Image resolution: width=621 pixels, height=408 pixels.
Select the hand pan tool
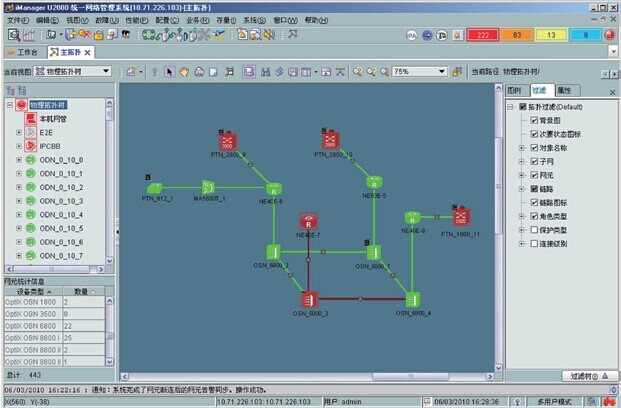point(184,72)
